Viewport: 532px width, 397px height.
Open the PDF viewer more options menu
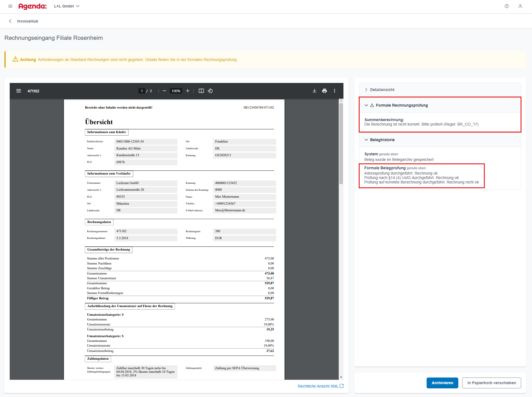pos(335,91)
